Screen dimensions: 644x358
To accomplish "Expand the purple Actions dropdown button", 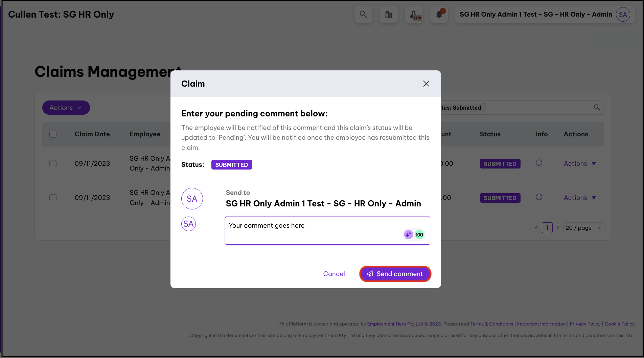I will [x=66, y=108].
